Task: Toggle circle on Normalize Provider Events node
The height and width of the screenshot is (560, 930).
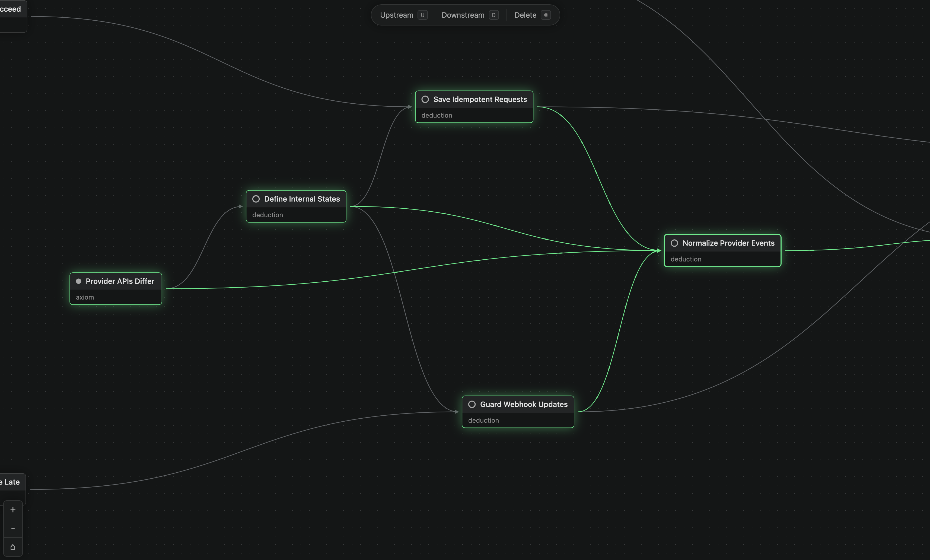Action: 674,243
